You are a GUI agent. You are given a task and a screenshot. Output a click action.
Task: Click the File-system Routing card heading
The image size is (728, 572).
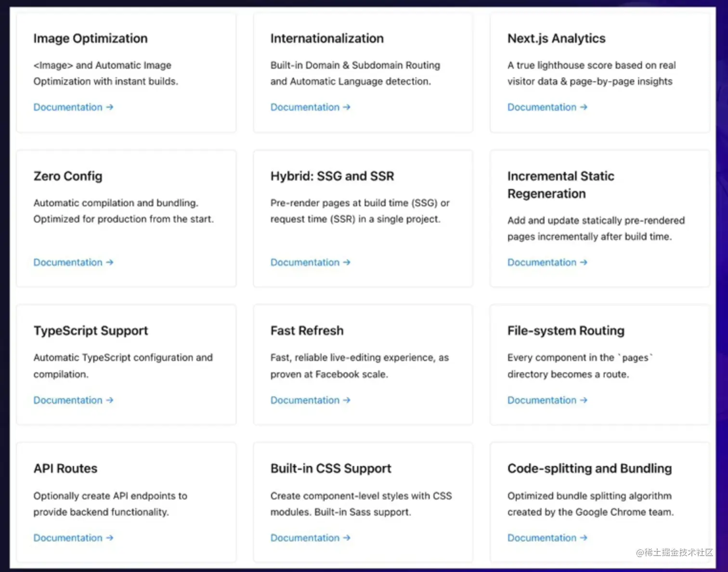pyautogui.click(x=566, y=330)
